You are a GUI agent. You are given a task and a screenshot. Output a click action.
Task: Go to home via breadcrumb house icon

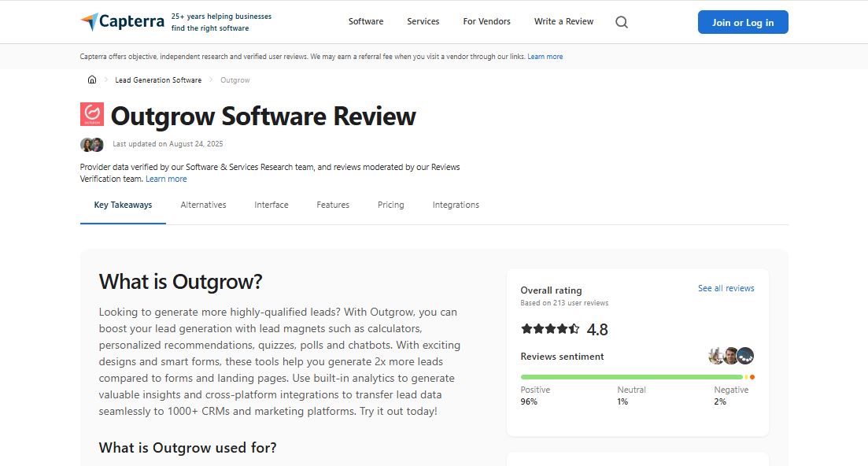tap(92, 80)
